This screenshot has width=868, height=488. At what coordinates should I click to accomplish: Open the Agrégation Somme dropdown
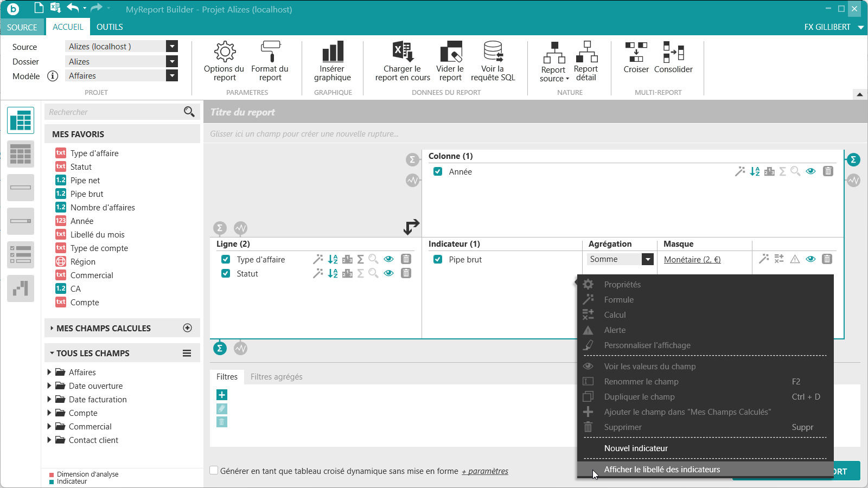coord(648,259)
